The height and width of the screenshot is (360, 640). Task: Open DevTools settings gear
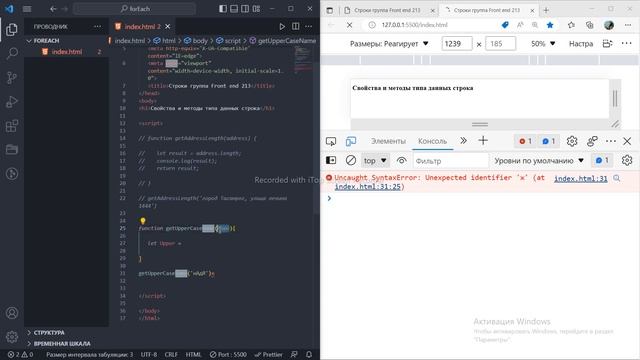coord(572,141)
